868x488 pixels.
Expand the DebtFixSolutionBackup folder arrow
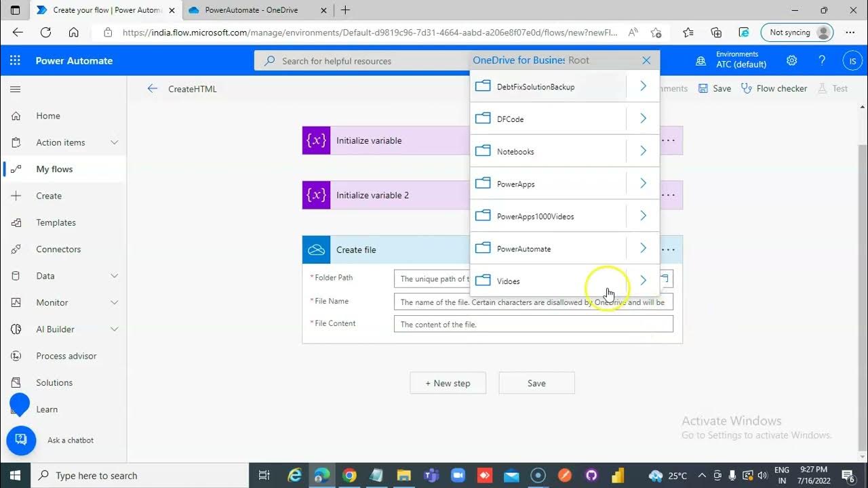pos(643,86)
